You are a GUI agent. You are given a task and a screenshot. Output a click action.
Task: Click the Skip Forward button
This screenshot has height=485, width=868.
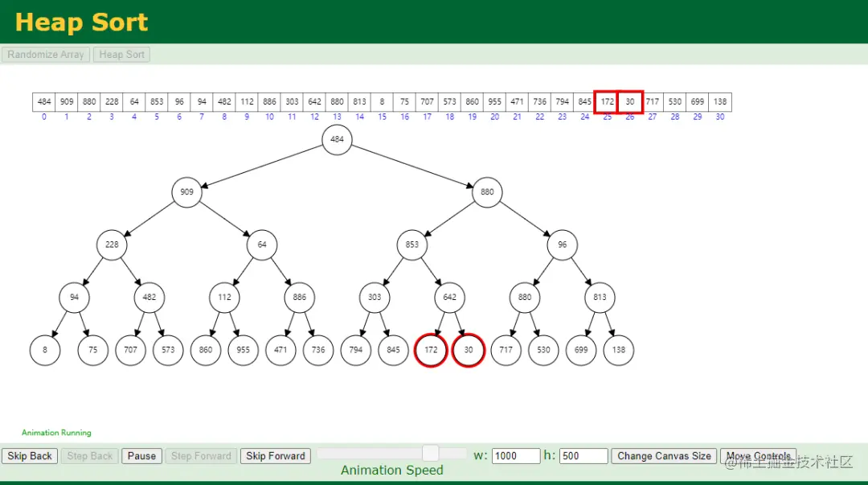275,455
